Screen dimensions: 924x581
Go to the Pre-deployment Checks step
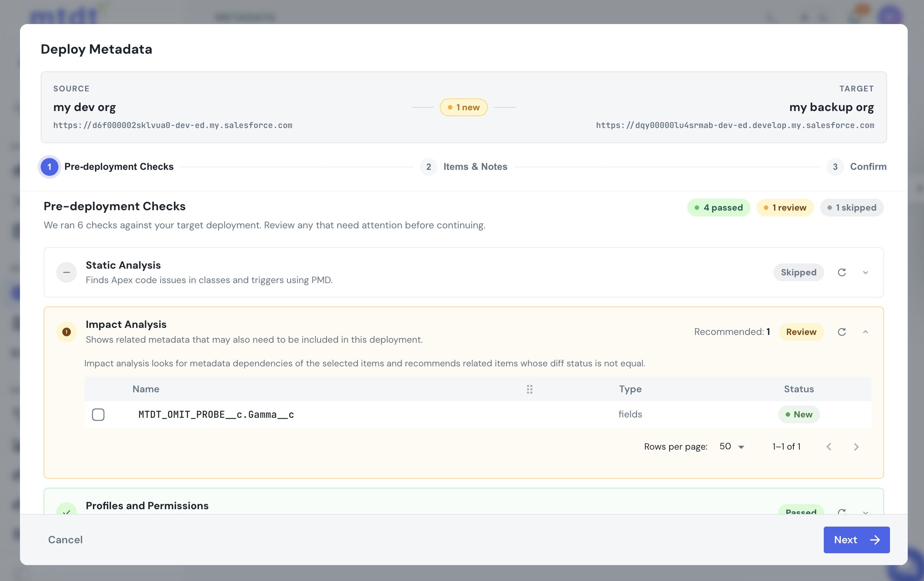[x=107, y=167]
